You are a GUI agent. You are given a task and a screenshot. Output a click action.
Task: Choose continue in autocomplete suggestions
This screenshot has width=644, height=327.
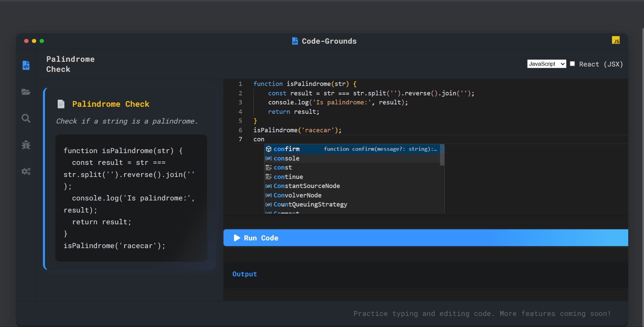point(352,177)
